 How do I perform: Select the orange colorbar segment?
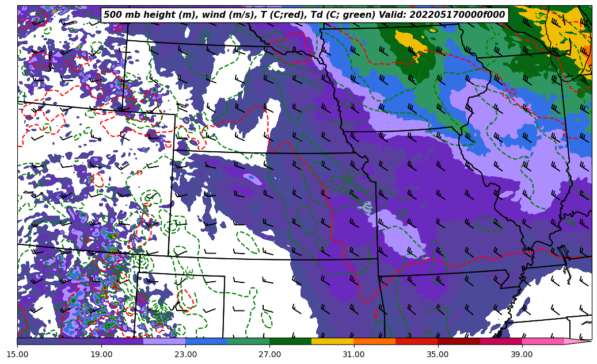(374, 342)
